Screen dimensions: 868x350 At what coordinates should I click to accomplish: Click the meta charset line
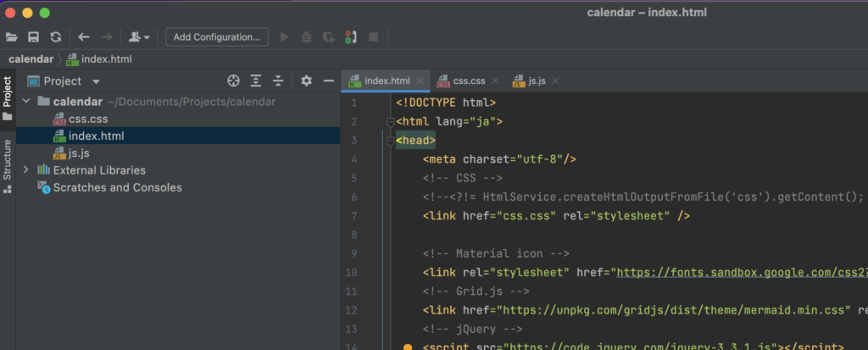[500, 159]
